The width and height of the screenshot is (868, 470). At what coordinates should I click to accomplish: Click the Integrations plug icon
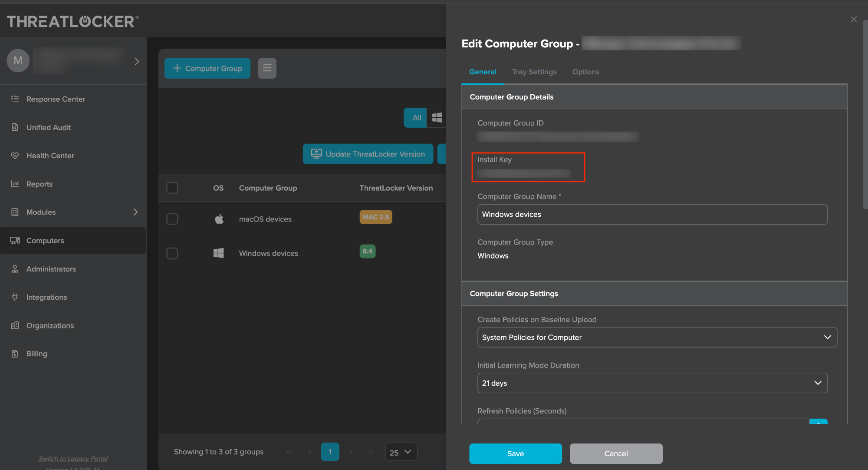coord(15,297)
